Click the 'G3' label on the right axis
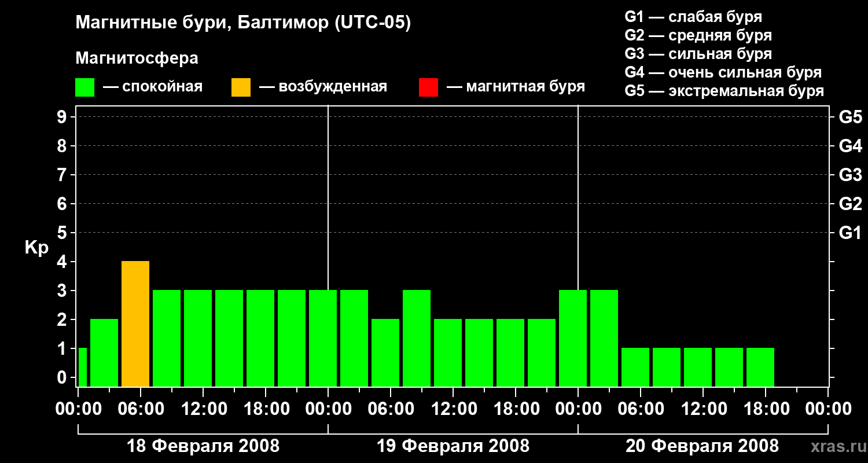 (850, 175)
